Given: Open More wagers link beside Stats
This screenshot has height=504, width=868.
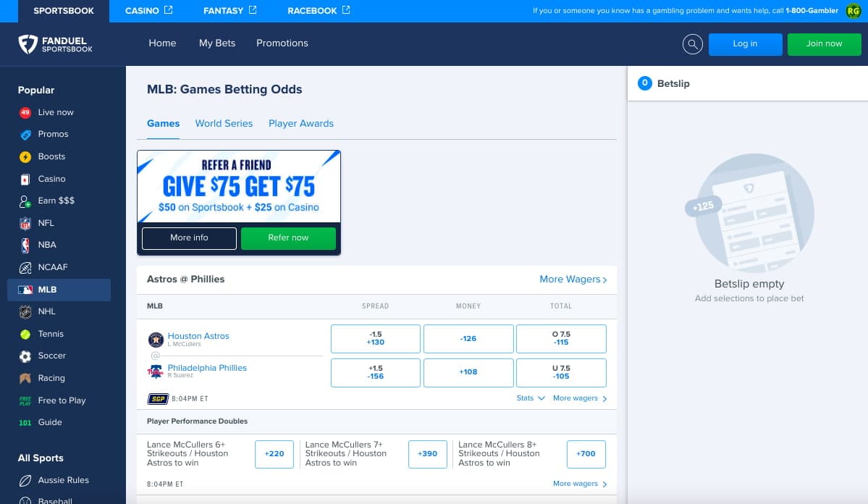Looking at the screenshot, I should point(580,398).
